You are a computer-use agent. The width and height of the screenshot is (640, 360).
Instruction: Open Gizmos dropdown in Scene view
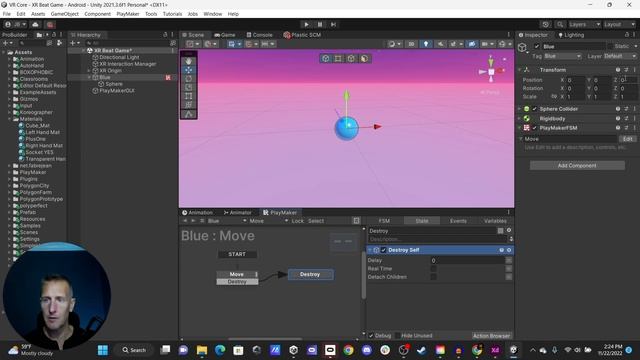click(x=504, y=44)
